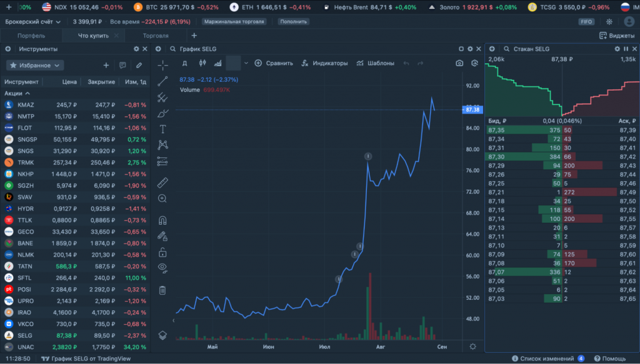
Task: Open Шаблоны templates menu
Action: click(x=375, y=63)
